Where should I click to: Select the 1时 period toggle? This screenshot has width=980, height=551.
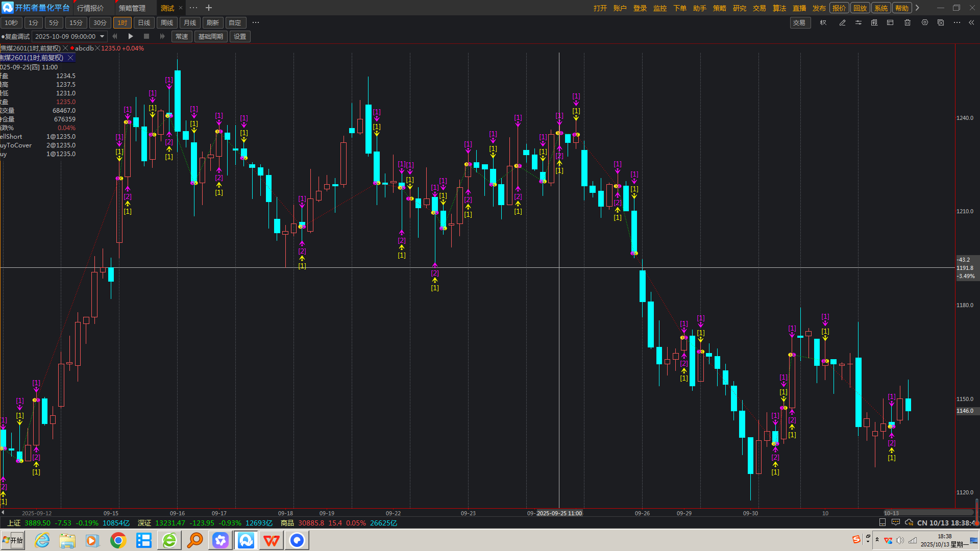click(x=122, y=23)
